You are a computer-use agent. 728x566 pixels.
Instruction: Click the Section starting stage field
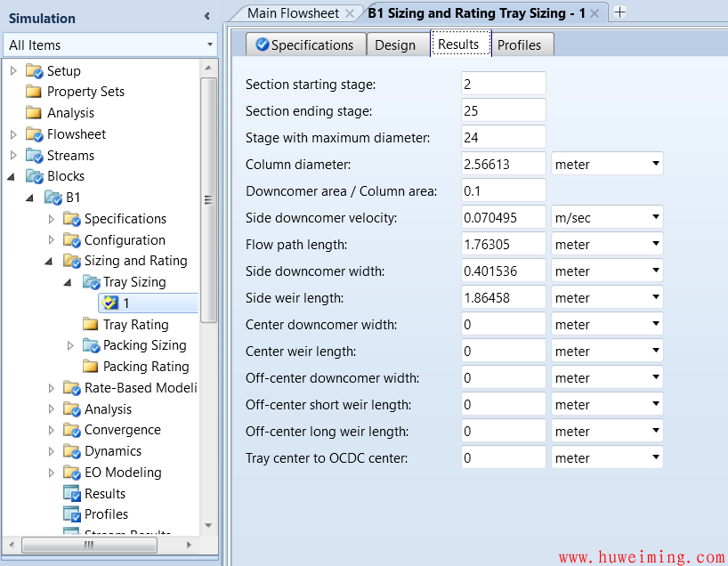click(503, 85)
